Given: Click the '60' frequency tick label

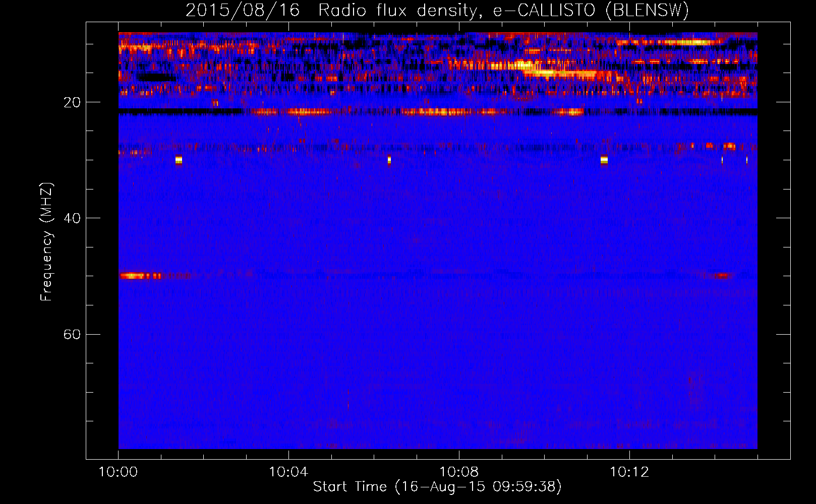Looking at the screenshot, I should point(72,334).
